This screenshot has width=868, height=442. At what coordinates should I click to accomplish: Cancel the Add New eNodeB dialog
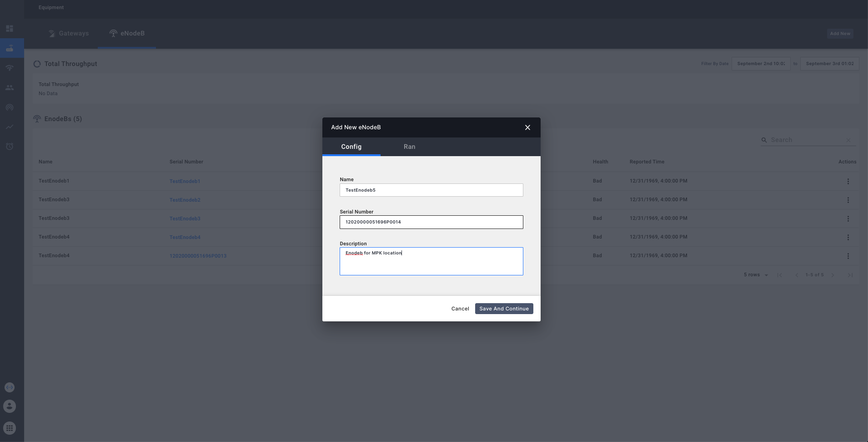click(x=460, y=308)
